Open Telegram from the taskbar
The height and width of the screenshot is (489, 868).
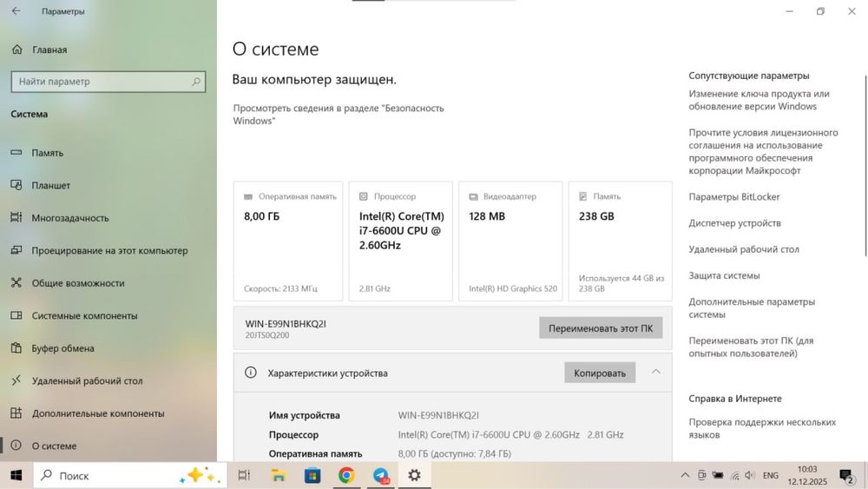pos(380,475)
